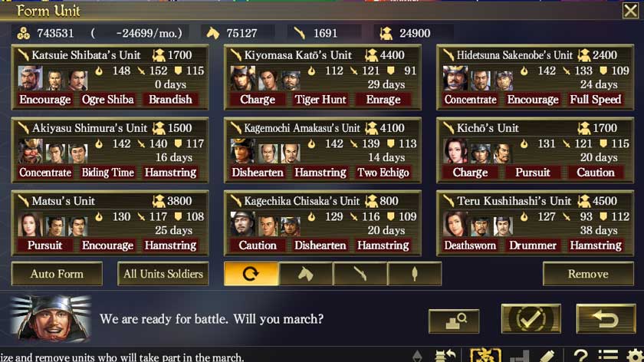The width and height of the screenshot is (644, 362).
Task: Open the list menu icon
Action: [608, 355]
